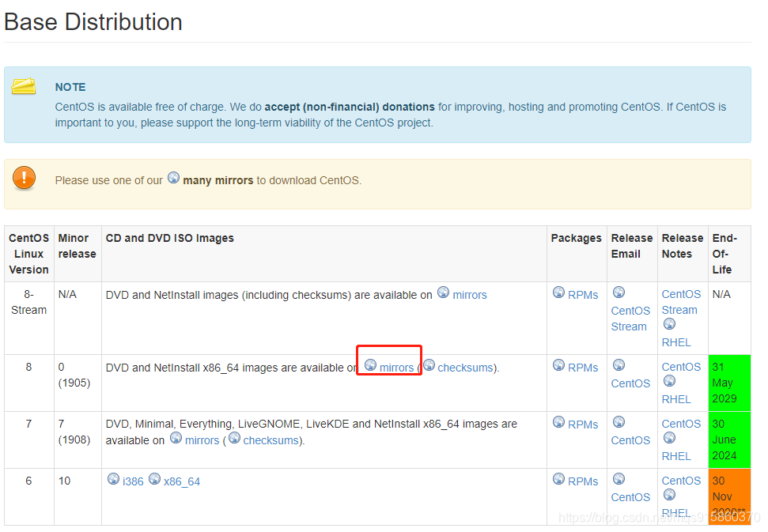This screenshot has height=532, width=768.
Task: Click globe icon before CentOS 7 mirrors link
Action: pyautogui.click(x=176, y=438)
